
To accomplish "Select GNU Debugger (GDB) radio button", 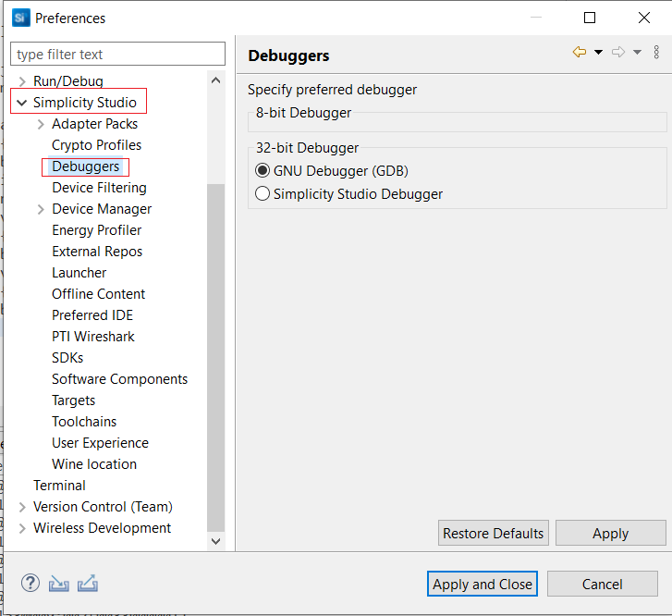I will 263,171.
